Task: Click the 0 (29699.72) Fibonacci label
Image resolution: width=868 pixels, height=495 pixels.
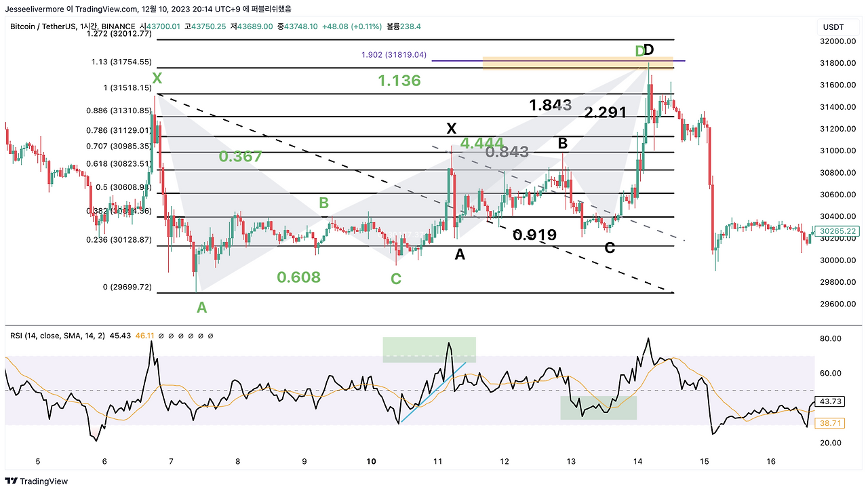Action: (x=126, y=287)
